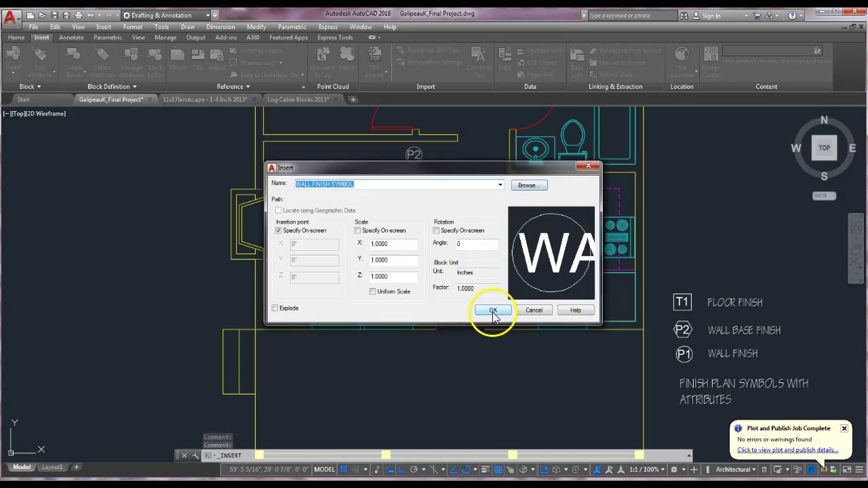Image resolution: width=868 pixels, height=488 pixels.
Task: Click the Help question mark icon
Action: (792, 15)
